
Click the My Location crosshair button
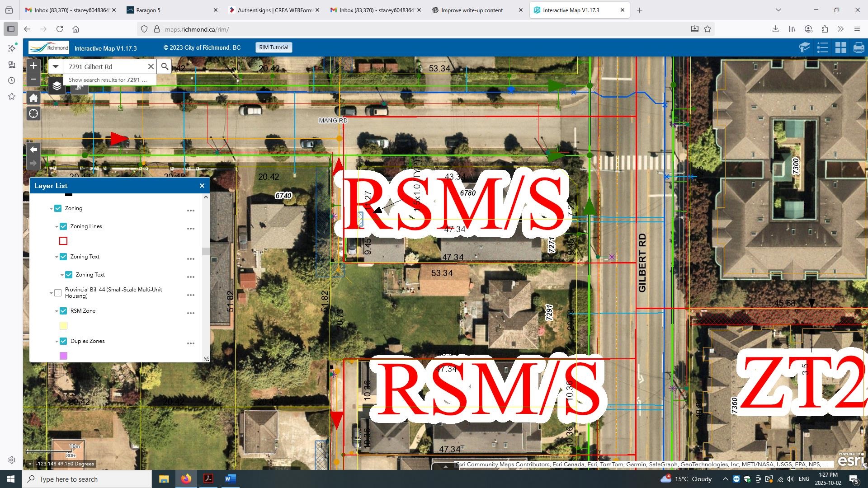tap(33, 113)
